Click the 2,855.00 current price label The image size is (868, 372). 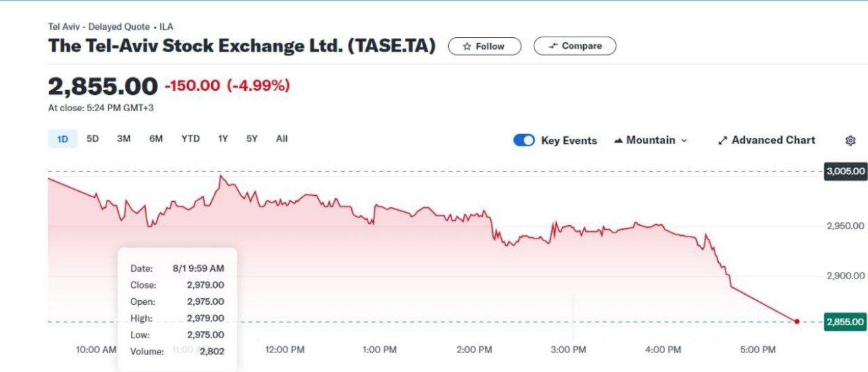[846, 322]
